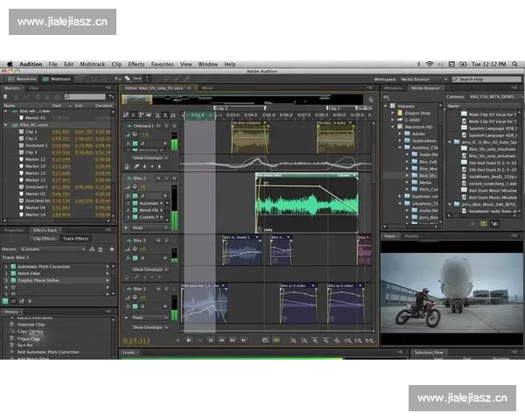Screen dimensions: 525x420
Task: Open the Effects menu
Action: click(136, 64)
